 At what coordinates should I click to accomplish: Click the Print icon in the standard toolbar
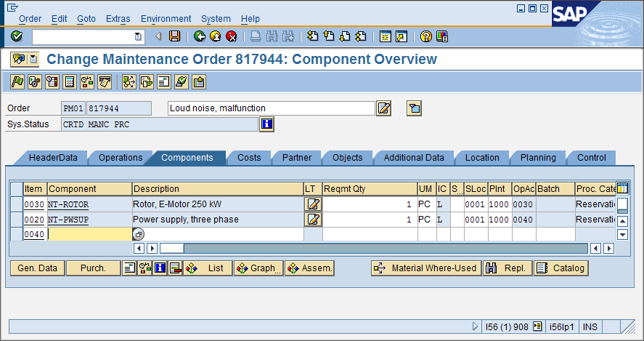click(x=256, y=36)
